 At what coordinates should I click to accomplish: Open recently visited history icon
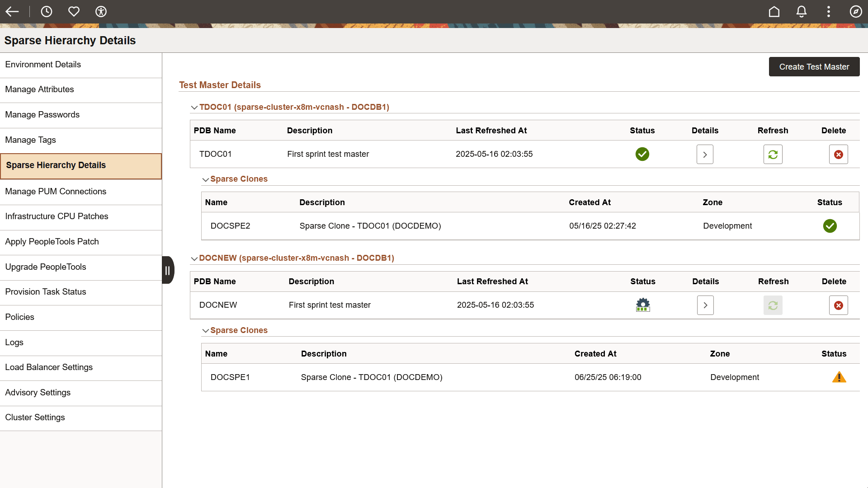point(47,11)
